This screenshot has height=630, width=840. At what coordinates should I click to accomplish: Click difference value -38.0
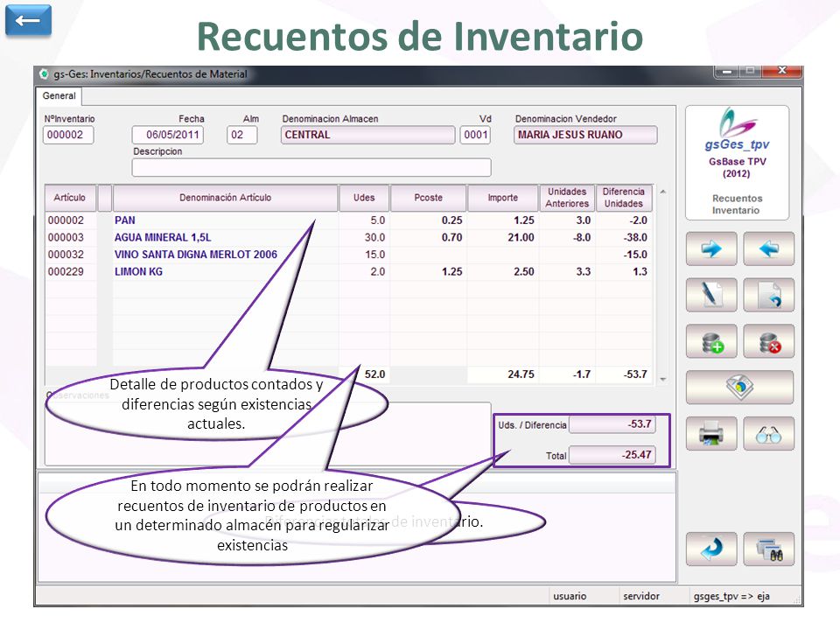635,237
